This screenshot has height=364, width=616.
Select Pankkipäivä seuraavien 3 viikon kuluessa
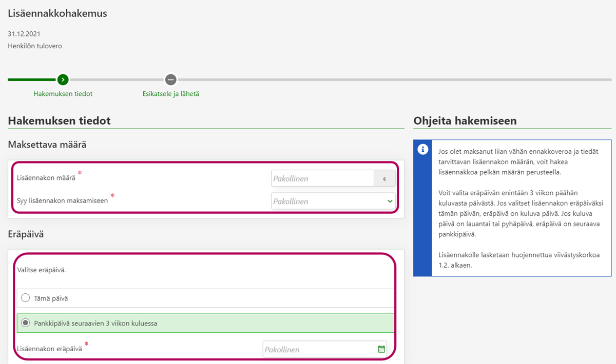point(26,323)
